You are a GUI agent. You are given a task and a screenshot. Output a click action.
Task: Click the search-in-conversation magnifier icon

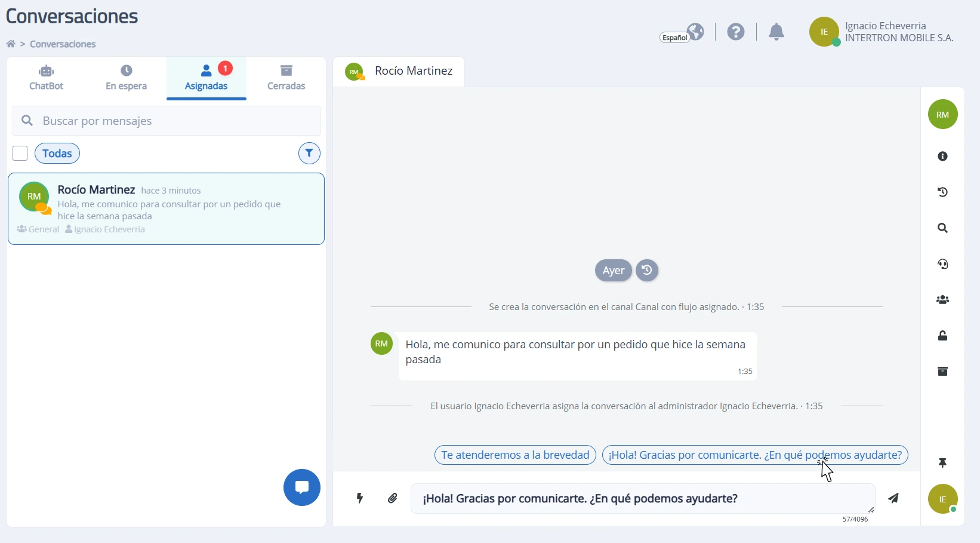[x=943, y=228]
